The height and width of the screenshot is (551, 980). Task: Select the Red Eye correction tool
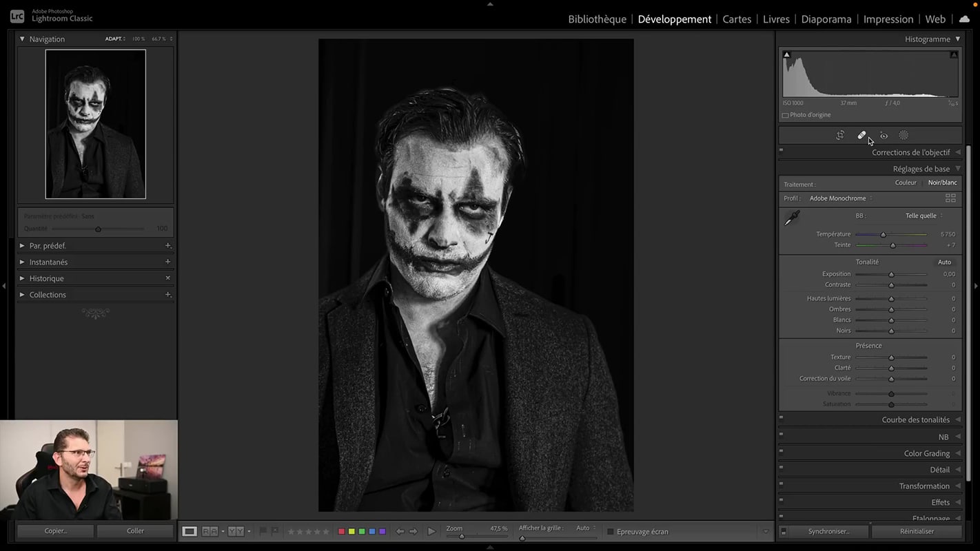point(884,136)
